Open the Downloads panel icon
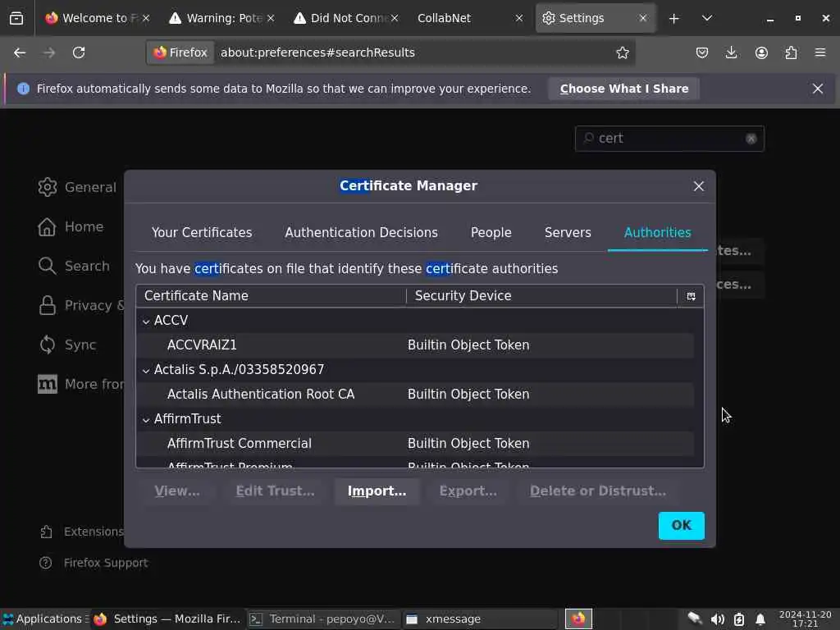The height and width of the screenshot is (630, 840). coord(731,52)
